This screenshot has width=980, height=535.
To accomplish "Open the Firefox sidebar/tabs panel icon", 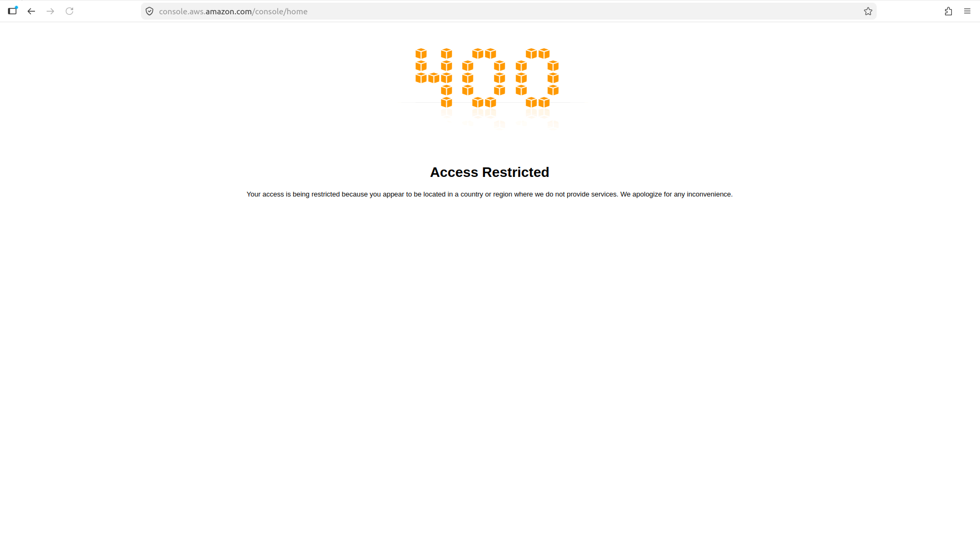I will [x=13, y=11].
